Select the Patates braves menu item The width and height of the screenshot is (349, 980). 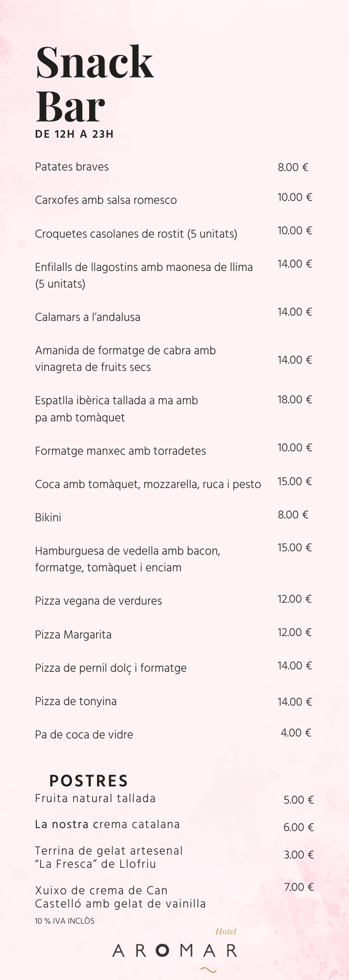point(72,167)
